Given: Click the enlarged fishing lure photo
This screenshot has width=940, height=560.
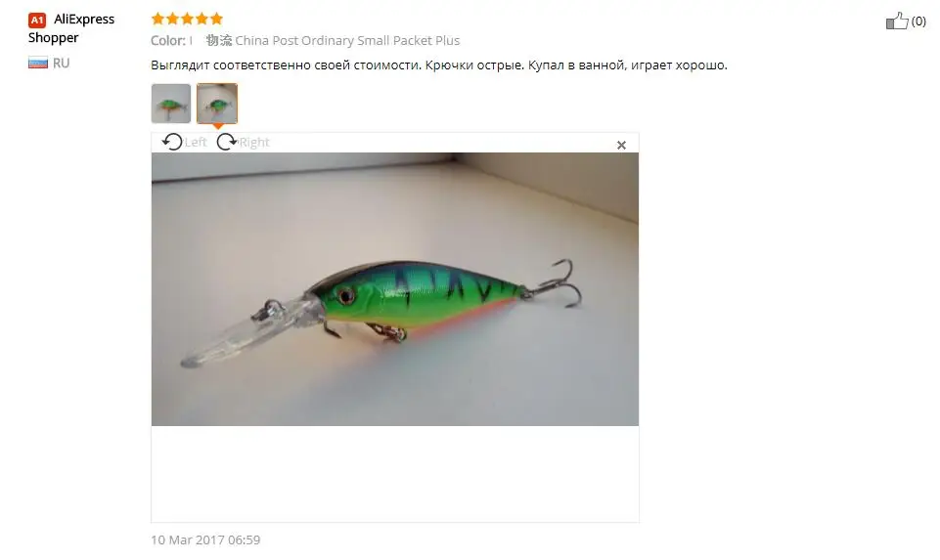Looking at the screenshot, I should pos(395,289).
